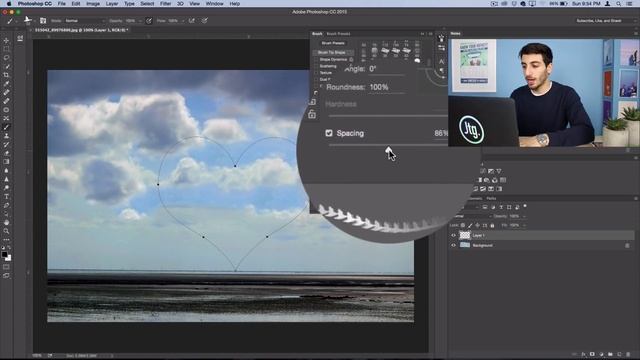Click pressure-for-opacity icon beside Opacity
This screenshot has width=640, height=360.
[x=149, y=20]
